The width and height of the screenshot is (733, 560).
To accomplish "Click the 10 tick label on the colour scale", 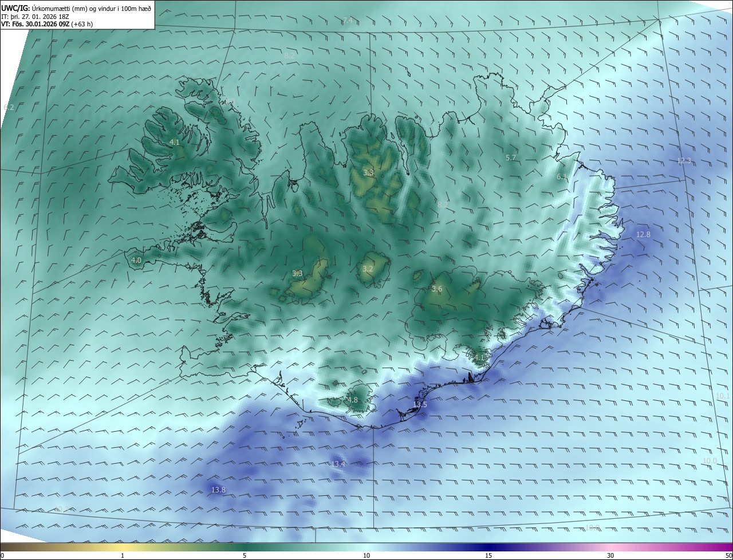I will click(366, 555).
